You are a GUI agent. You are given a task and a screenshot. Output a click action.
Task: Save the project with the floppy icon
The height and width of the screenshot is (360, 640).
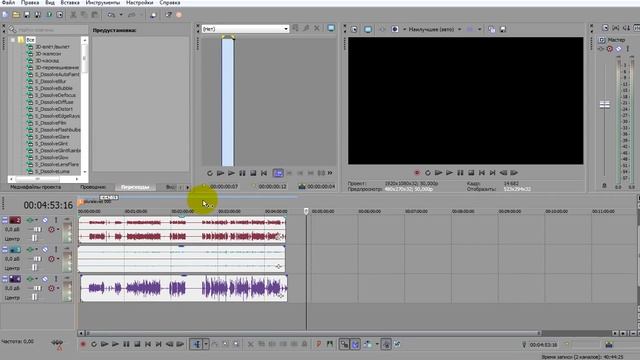tap(27, 15)
